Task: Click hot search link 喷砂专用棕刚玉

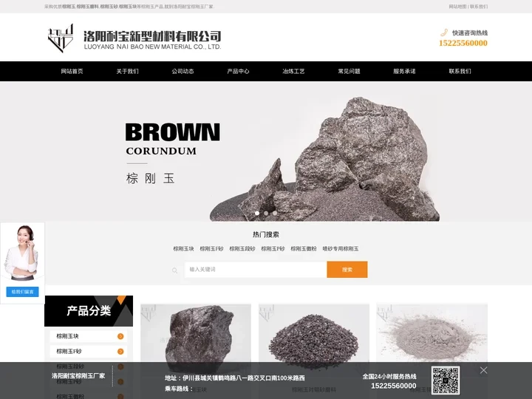Action: pyautogui.click(x=341, y=249)
